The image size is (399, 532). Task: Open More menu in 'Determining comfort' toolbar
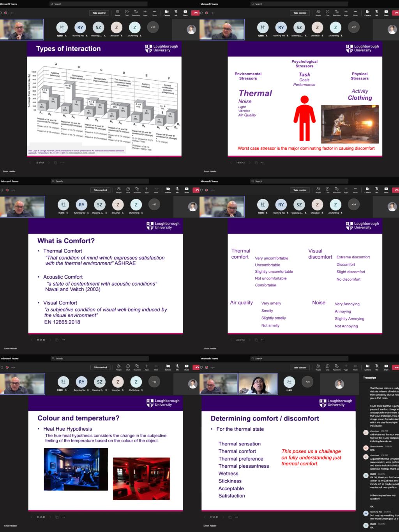(x=355, y=367)
